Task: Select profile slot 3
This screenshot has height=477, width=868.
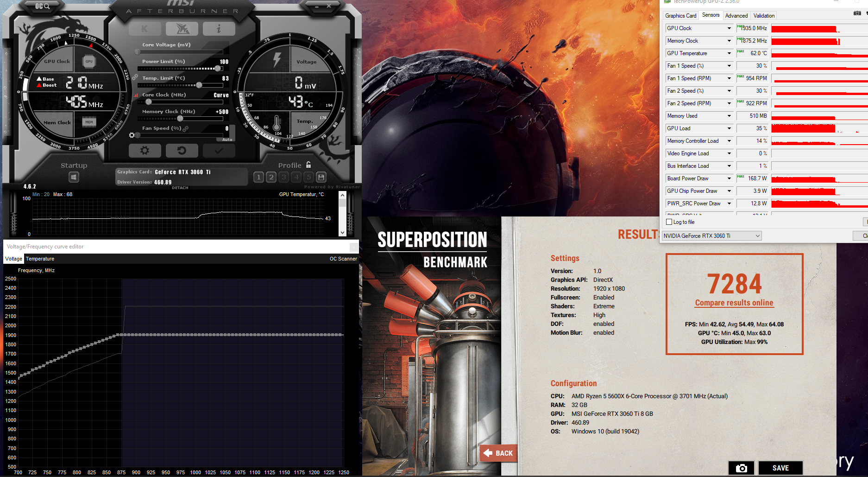Action: (x=284, y=177)
